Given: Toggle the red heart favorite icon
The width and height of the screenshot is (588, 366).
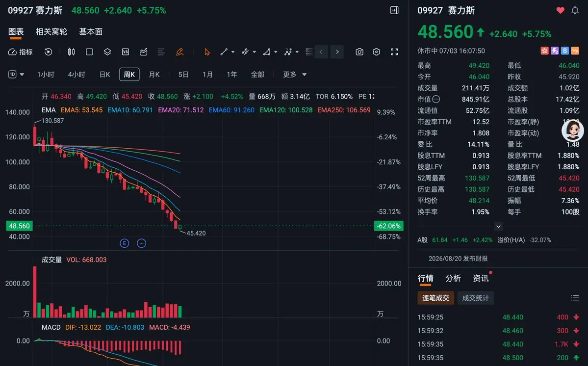Looking at the screenshot, I should [560, 10].
